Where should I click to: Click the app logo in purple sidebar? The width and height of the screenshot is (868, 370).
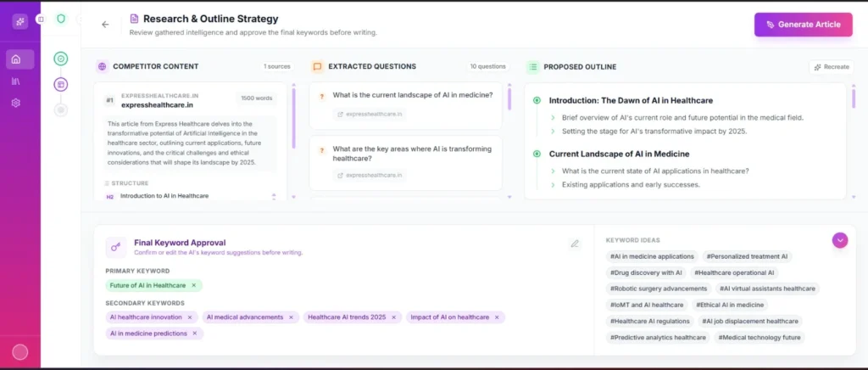click(x=19, y=21)
